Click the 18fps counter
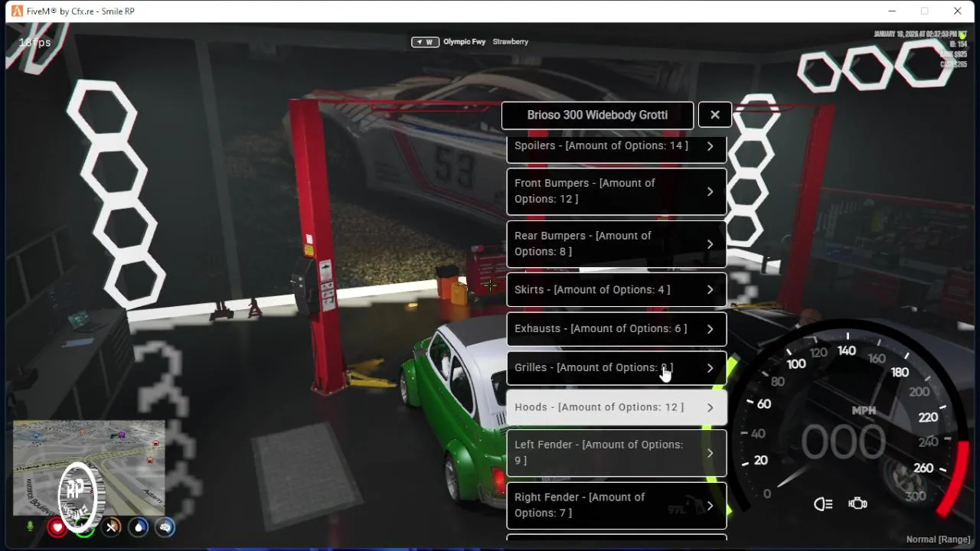The image size is (980, 551). coord(34,43)
